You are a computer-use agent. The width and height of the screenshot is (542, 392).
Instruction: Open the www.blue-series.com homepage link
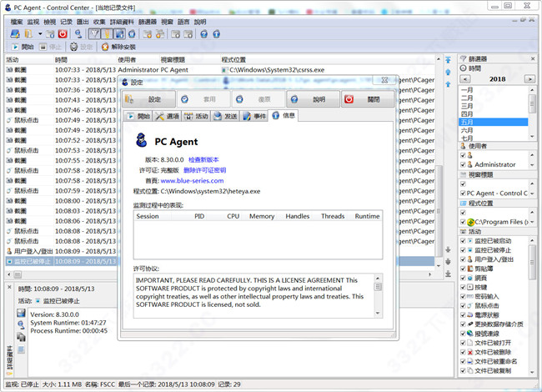tap(192, 180)
